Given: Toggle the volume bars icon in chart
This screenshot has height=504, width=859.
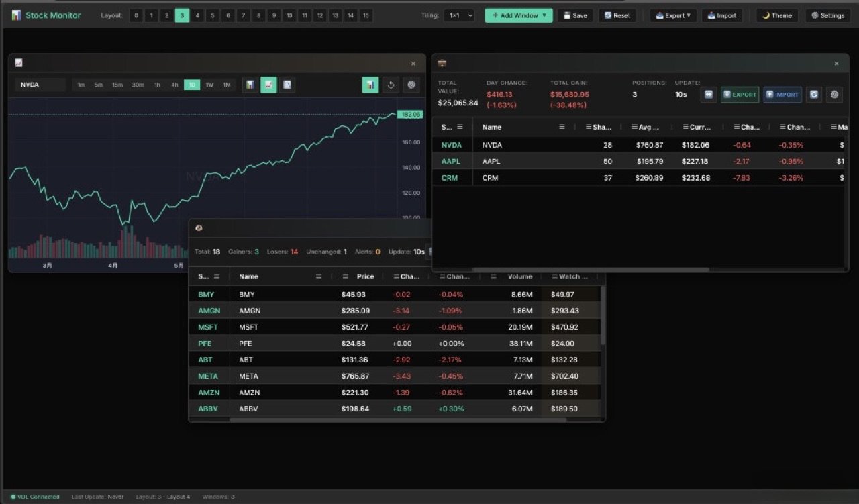Looking at the screenshot, I should 370,85.
